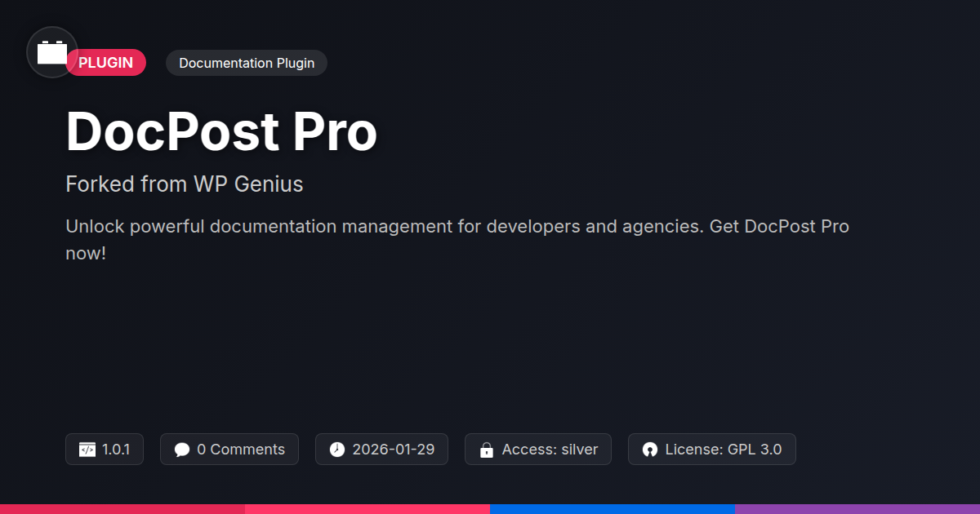
Task: Click the version code icon beside 1.0.1
Action: (x=87, y=450)
